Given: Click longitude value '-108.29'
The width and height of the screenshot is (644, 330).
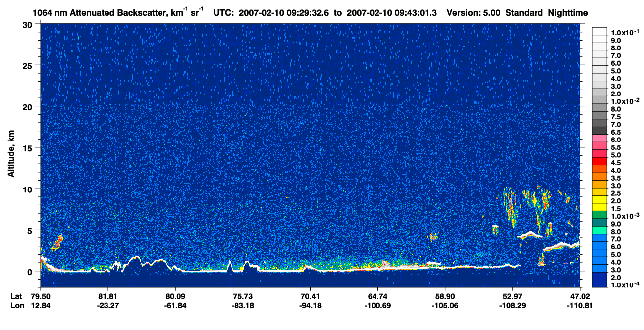Looking at the screenshot, I should point(512,305).
